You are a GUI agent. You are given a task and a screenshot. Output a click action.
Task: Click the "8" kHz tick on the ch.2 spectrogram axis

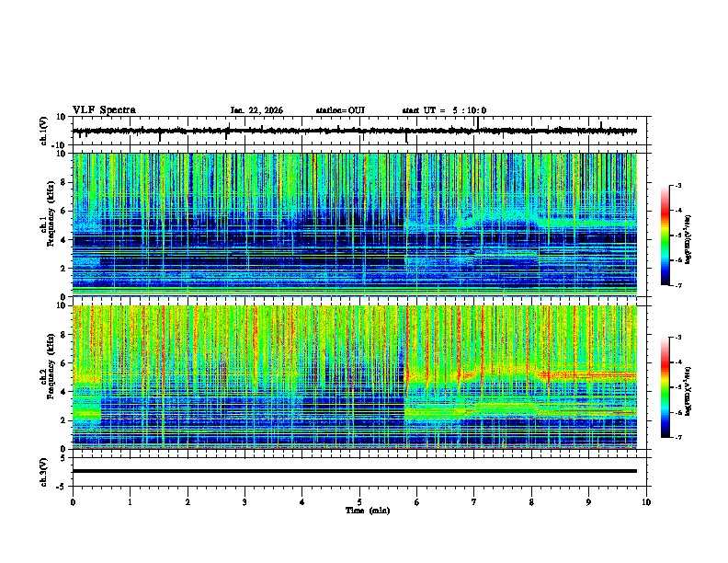click(63, 335)
